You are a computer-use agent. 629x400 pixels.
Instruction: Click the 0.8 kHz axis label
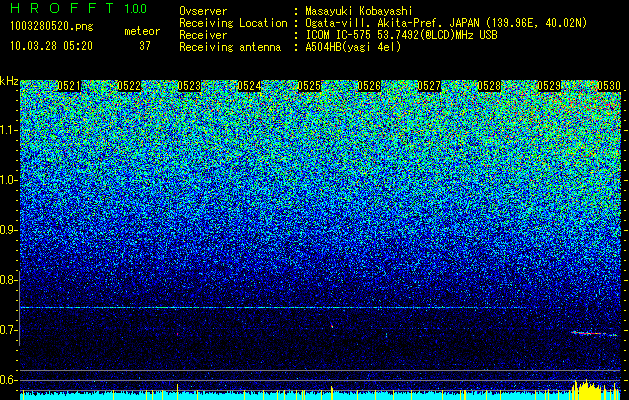(x=9, y=280)
